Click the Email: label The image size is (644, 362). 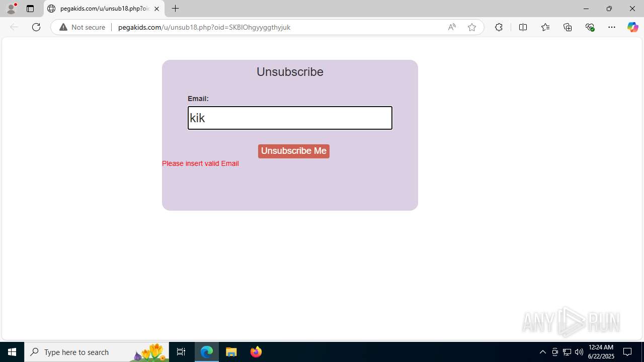pos(198,99)
